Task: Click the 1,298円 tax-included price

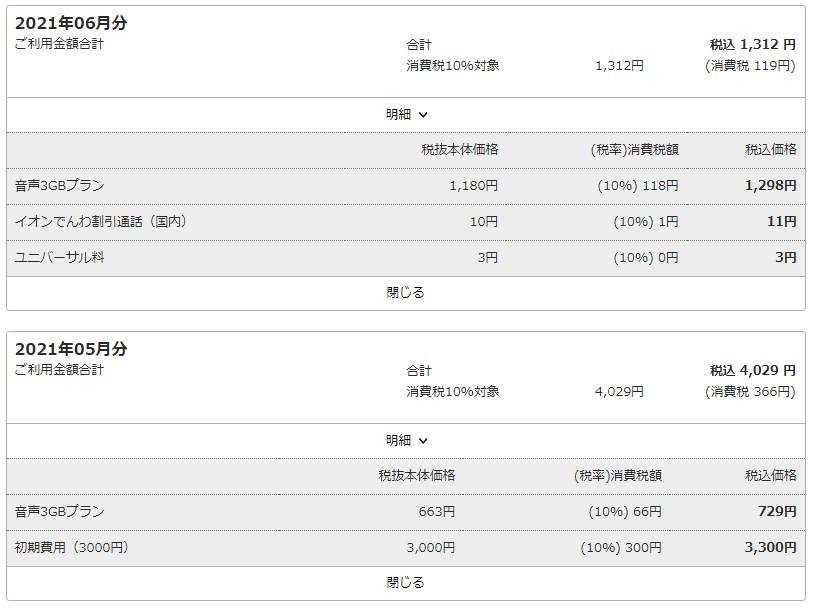Action: pyautogui.click(x=770, y=186)
